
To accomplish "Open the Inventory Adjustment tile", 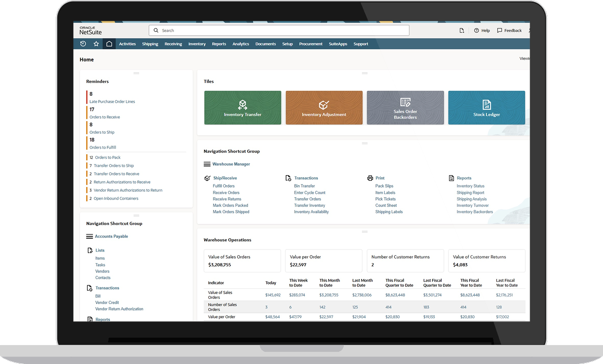I will point(324,108).
